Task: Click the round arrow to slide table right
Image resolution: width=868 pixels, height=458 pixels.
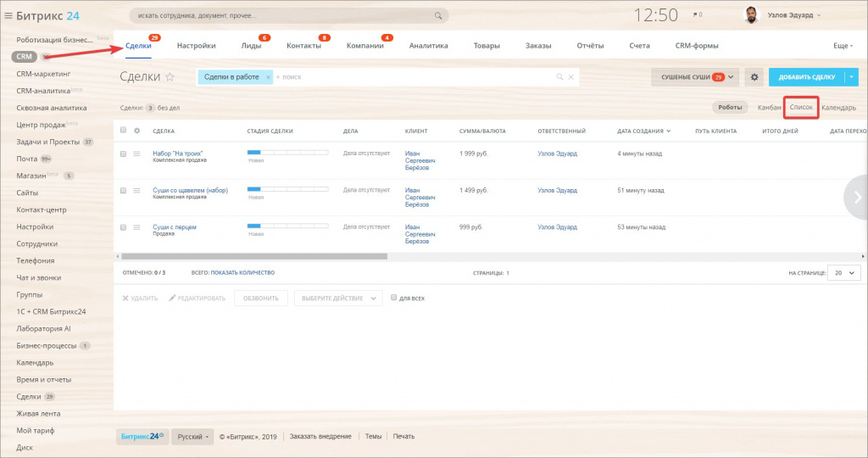Action: [856, 197]
